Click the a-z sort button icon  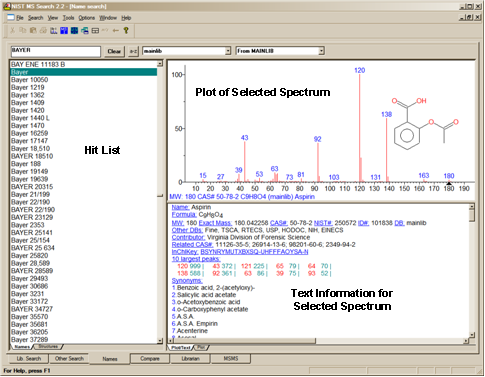[133, 51]
